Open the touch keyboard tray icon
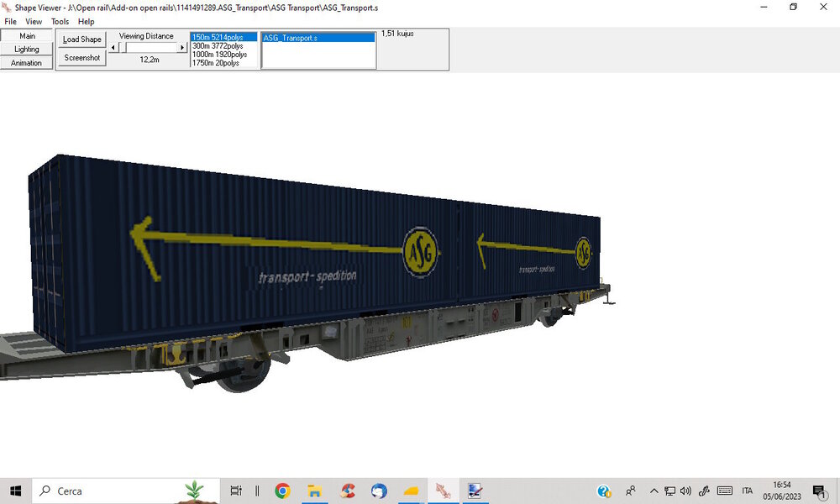 tap(725, 491)
